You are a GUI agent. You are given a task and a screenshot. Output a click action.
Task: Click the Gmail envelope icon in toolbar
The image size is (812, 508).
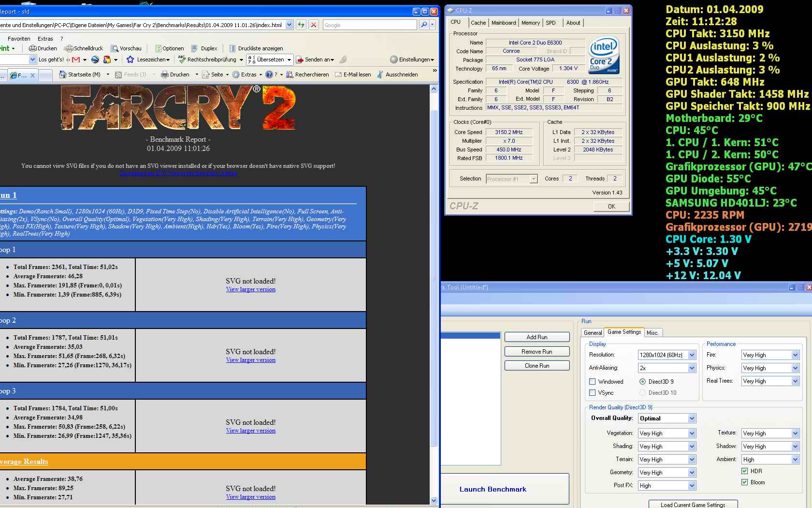[76, 60]
